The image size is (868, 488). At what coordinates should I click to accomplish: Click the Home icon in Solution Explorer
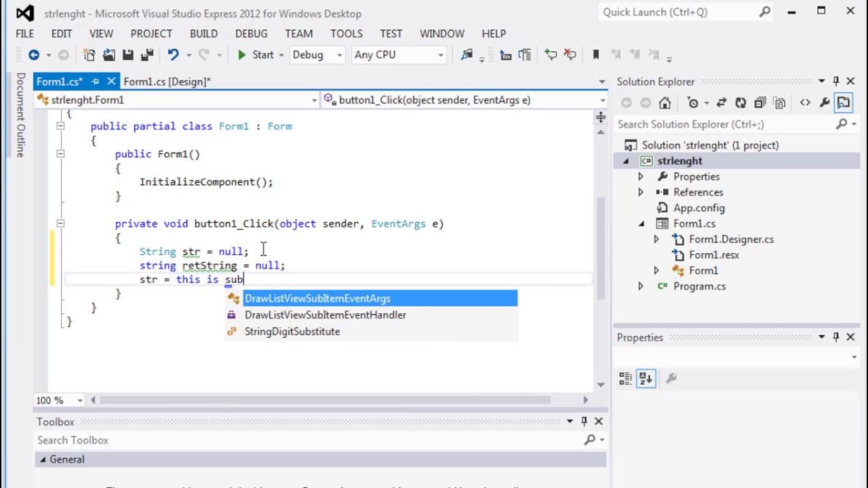665,103
